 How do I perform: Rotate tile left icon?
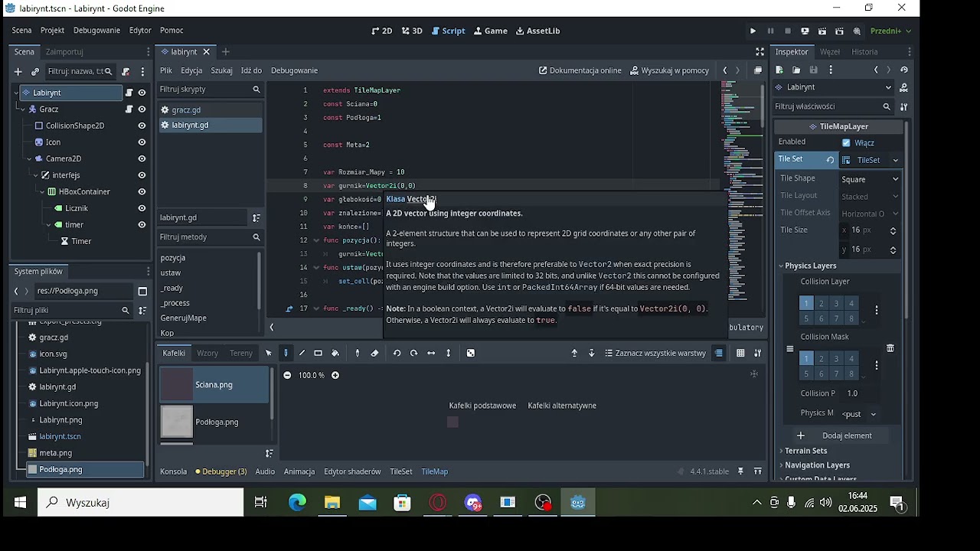(x=397, y=354)
